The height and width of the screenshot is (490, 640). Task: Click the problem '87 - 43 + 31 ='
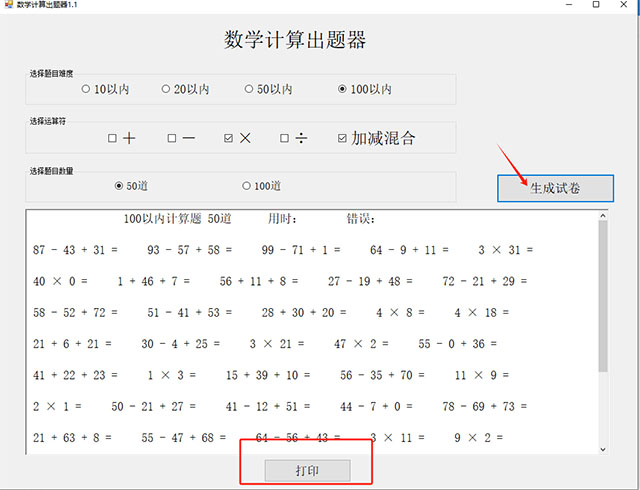tap(75, 250)
